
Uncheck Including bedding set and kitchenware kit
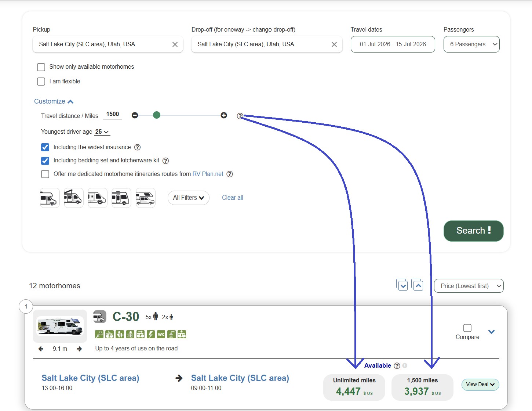(45, 161)
